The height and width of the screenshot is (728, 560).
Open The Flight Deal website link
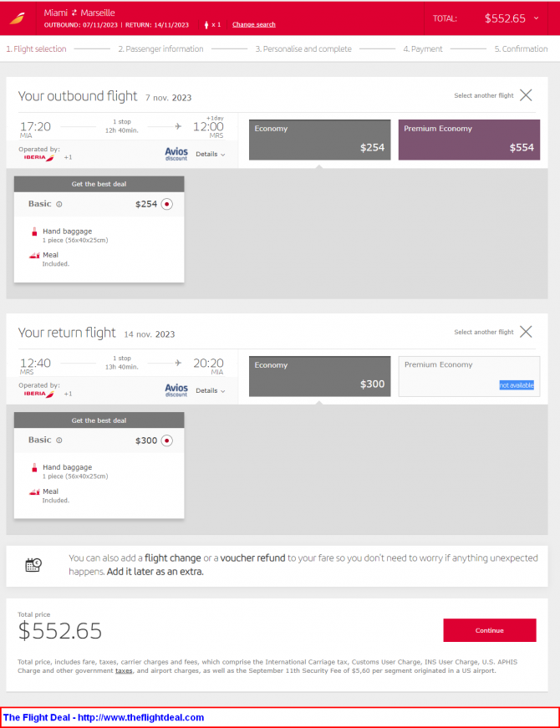click(104, 717)
